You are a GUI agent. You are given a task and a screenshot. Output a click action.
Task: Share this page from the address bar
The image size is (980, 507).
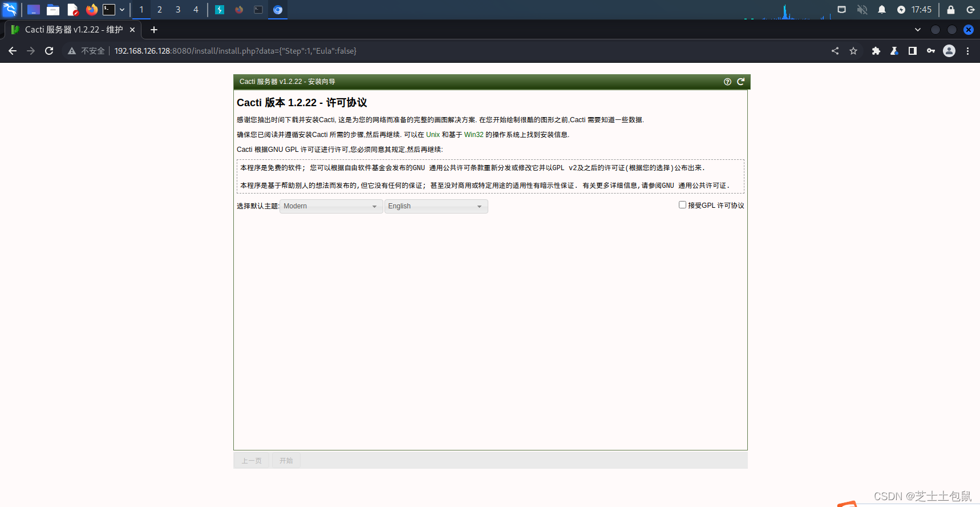(835, 51)
